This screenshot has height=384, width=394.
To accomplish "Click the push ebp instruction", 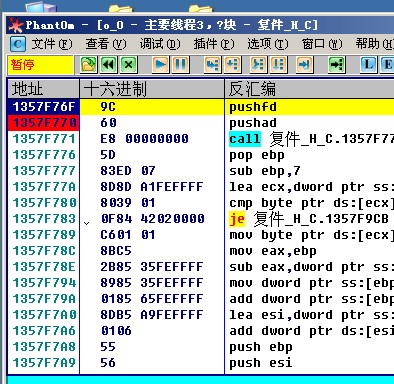I will pyautogui.click(x=261, y=347).
